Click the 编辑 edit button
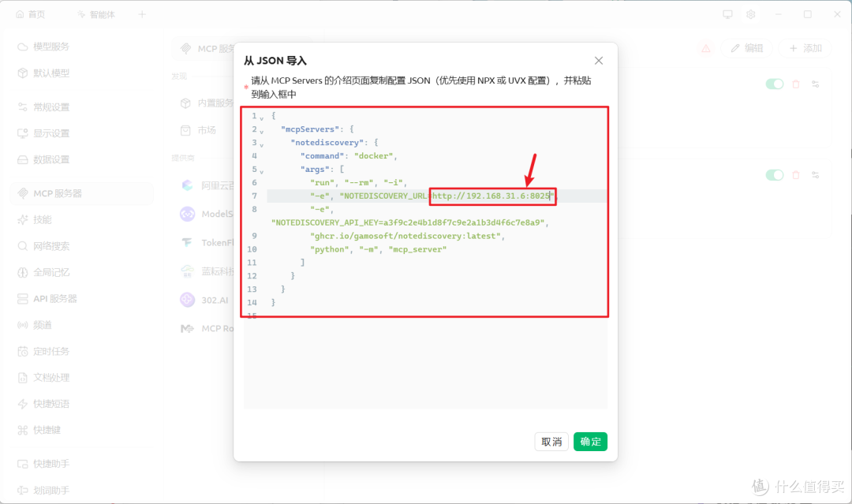This screenshot has height=504, width=852. pyautogui.click(x=747, y=48)
